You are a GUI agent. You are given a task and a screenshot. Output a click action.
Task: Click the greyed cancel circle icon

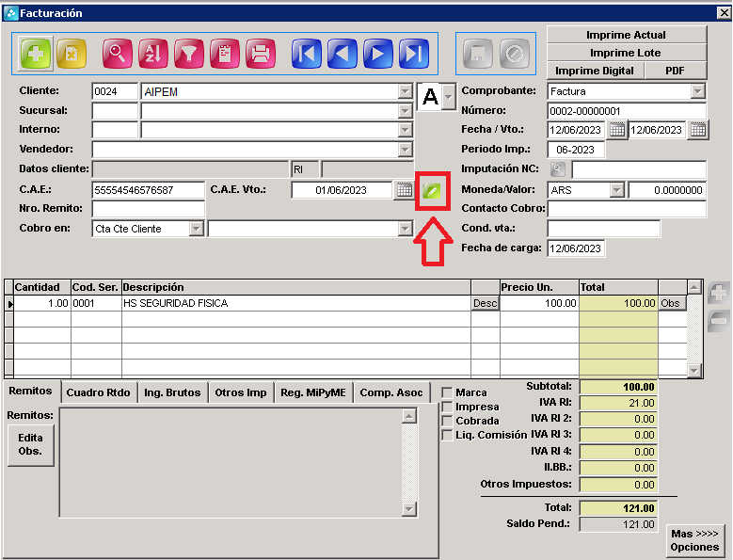pos(514,54)
